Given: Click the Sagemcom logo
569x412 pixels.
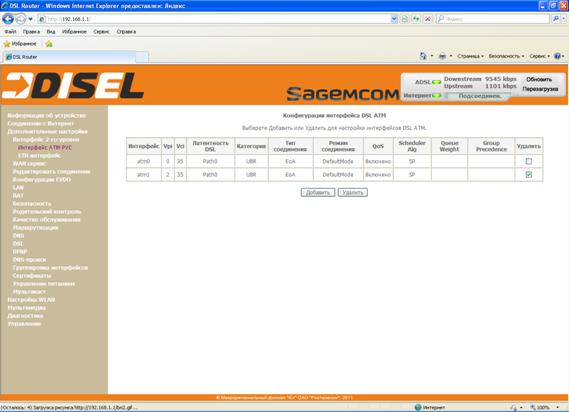Looking at the screenshot, I should pos(343,94).
